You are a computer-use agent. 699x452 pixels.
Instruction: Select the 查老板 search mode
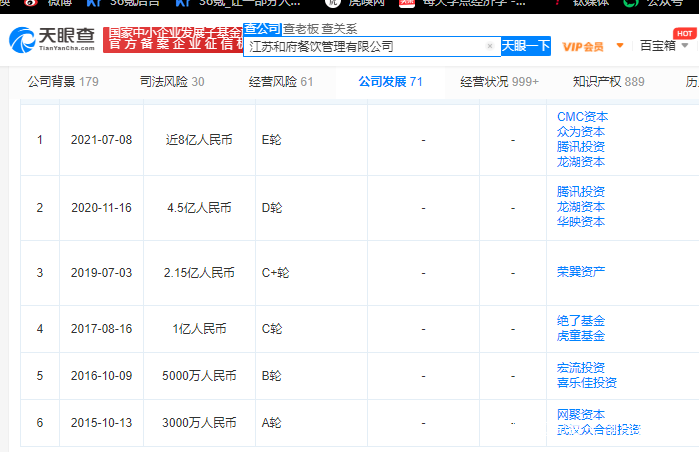point(300,29)
